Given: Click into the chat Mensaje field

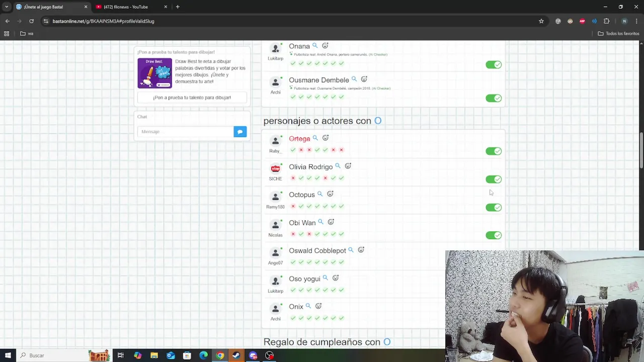Looking at the screenshot, I should click(185, 132).
